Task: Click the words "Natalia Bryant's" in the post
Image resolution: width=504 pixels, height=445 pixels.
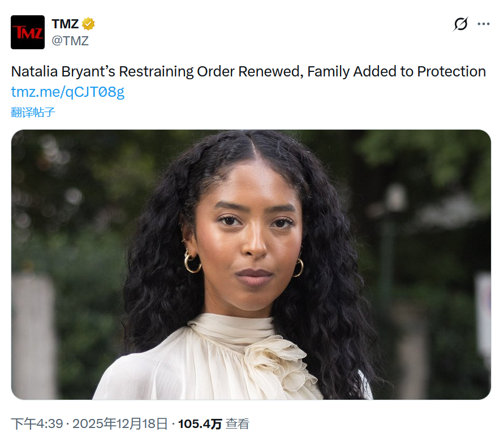Action: pos(63,71)
